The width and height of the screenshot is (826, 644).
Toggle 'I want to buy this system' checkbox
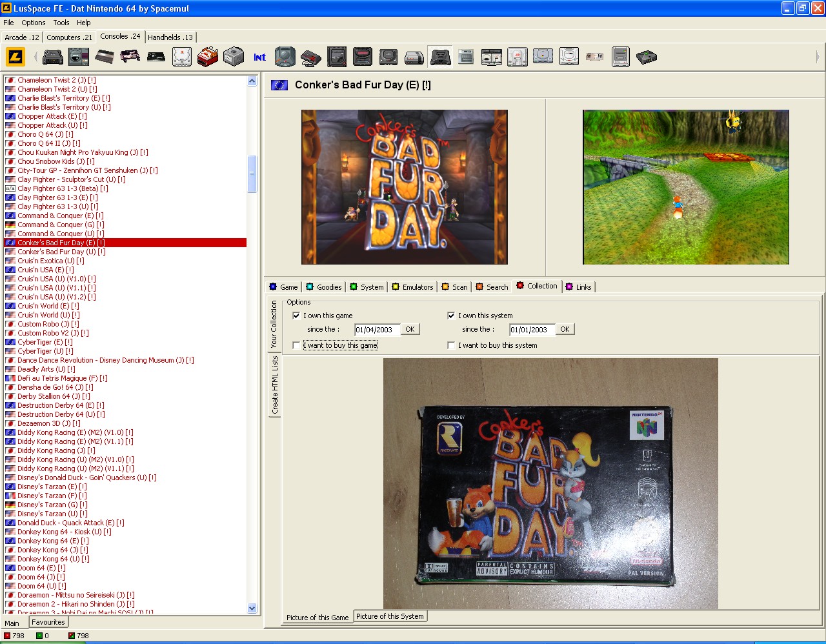[x=451, y=345]
